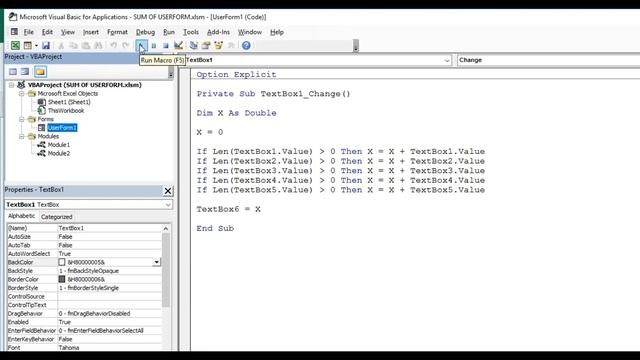Click the Find binoculars icon
640x360 pixels.
pyautogui.click(x=98, y=45)
